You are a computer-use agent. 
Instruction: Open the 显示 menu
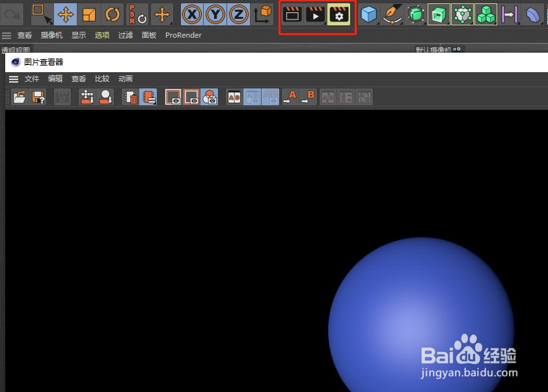pos(79,35)
